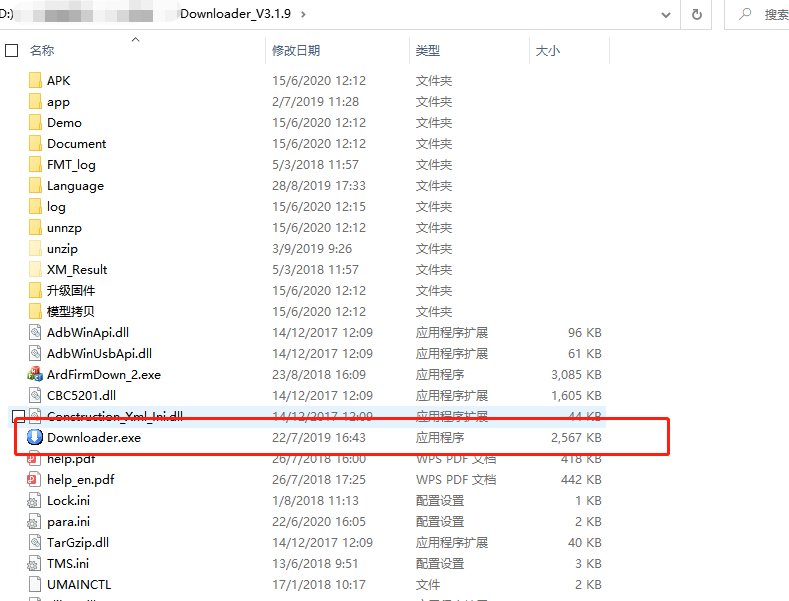Tick the checkbox beside Construction_Xml_Ini.dll
Screen dimensions: 789x601
point(17,416)
